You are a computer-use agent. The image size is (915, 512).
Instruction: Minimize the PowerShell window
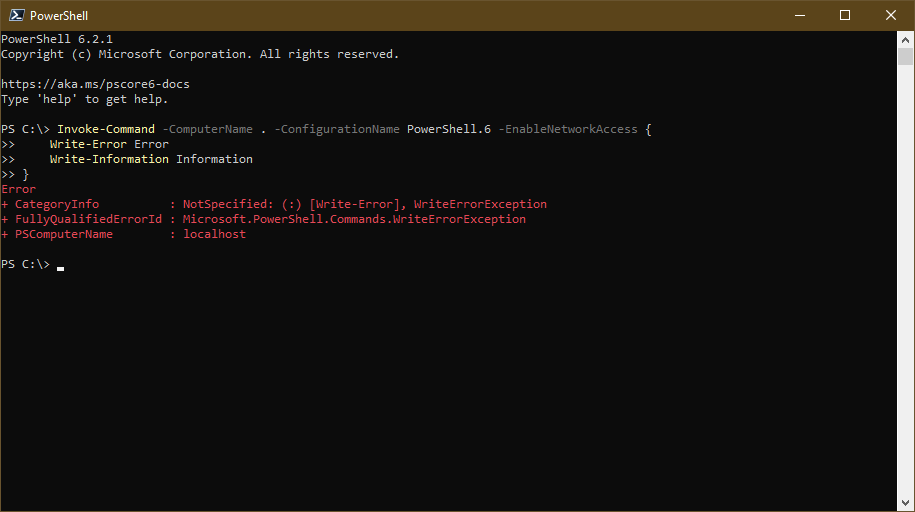point(799,15)
